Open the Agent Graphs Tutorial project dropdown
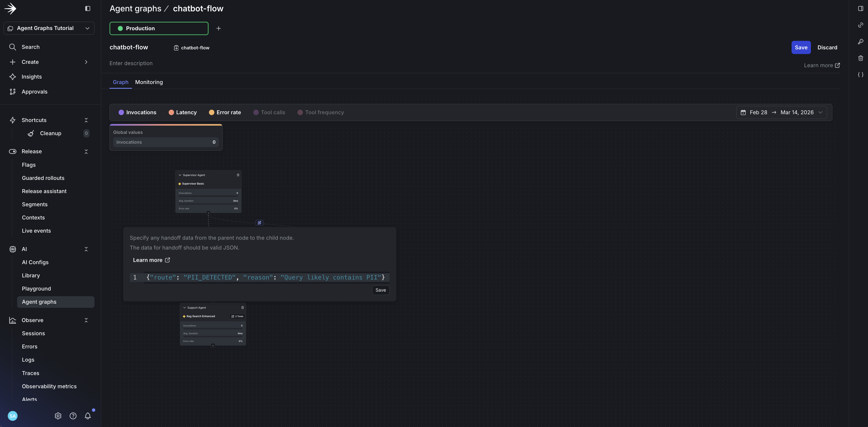This screenshot has width=868, height=427. (x=49, y=28)
